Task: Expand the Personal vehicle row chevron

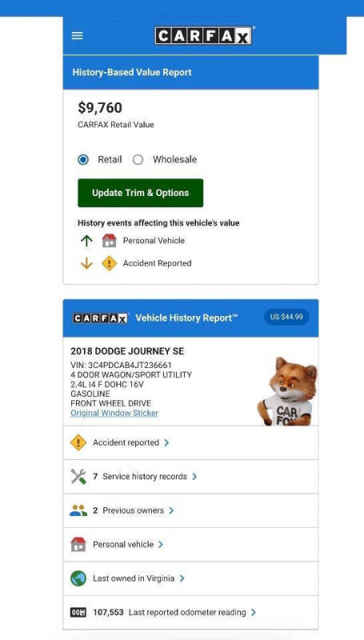Action: tap(161, 545)
